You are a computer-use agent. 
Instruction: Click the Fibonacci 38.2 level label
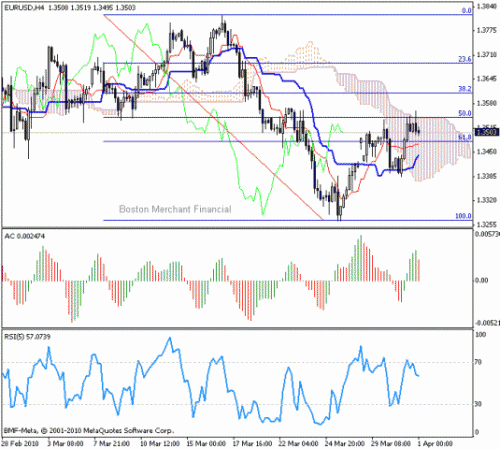465,89
